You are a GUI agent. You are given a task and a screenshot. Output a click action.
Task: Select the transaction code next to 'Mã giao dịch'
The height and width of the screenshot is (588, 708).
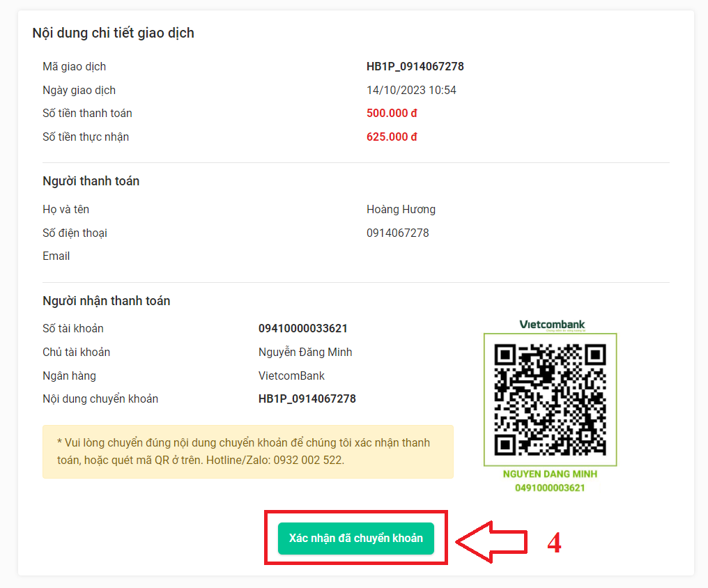click(415, 67)
